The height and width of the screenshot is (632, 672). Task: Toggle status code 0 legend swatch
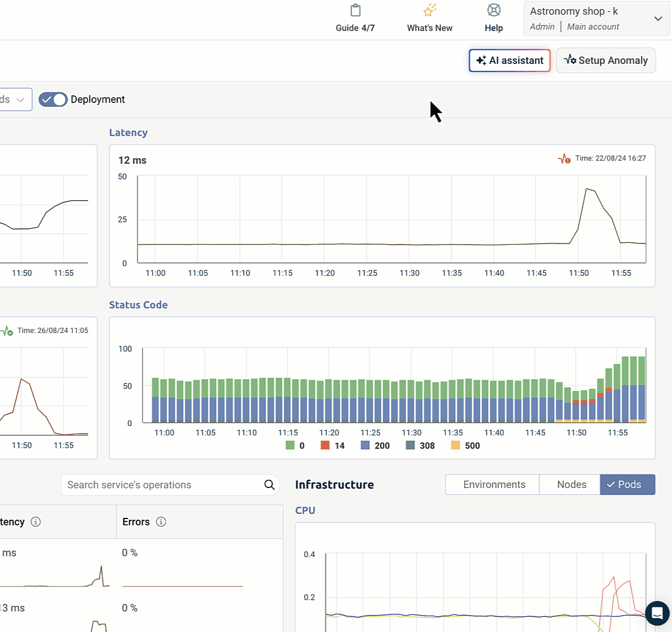tap(290, 445)
